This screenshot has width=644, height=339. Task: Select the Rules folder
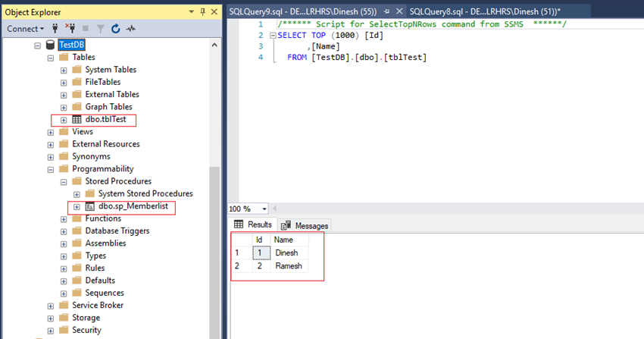coord(95,268)
